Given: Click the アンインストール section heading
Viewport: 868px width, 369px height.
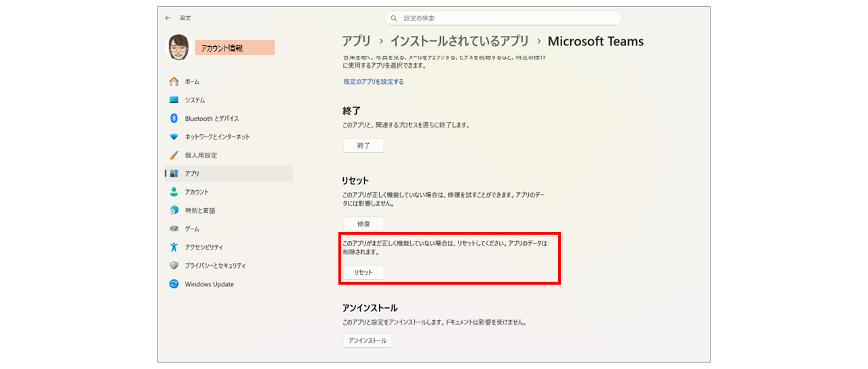Looking at the screenshot, I should click(x=370, y=307).
